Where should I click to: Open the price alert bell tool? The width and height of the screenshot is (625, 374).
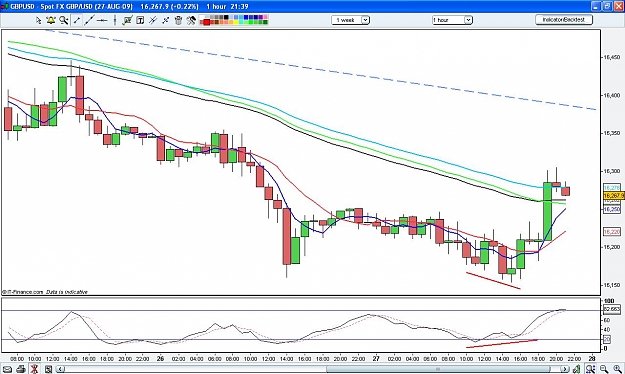coord(51,20)
